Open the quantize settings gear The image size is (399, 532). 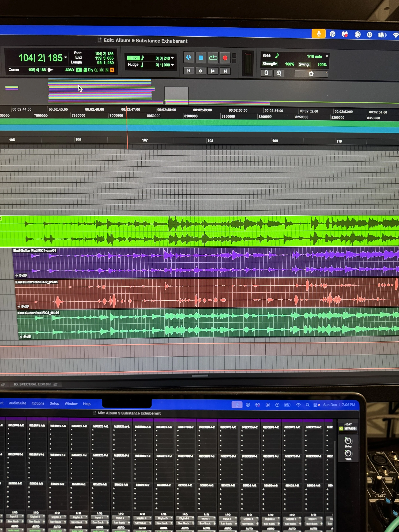311,74
